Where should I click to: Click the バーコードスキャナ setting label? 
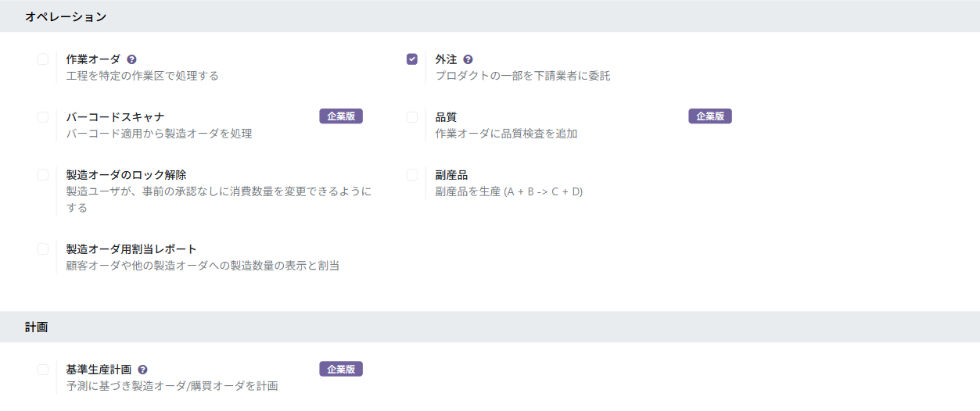[115, 117]
